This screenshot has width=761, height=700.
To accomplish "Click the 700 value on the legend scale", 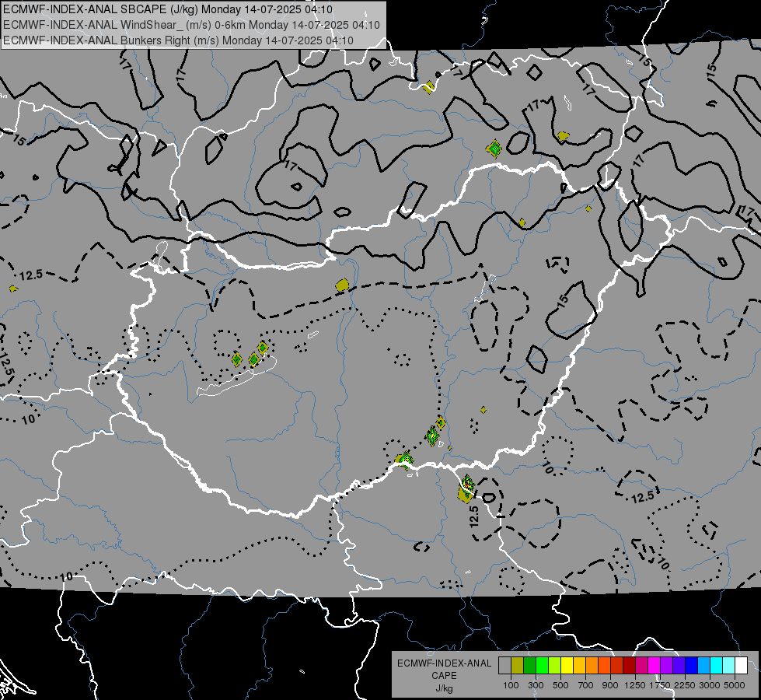I will pyautogui.click(x=586, y=685).
